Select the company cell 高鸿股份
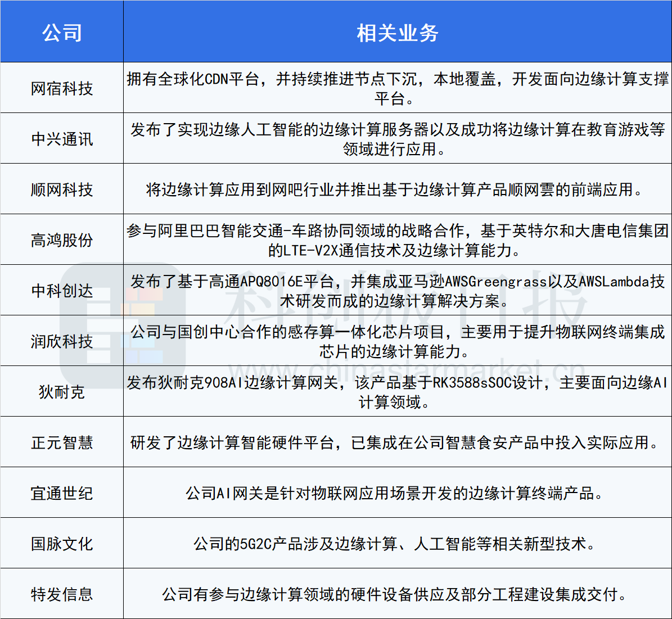Screen dimensions: 672x619 click(62, 240)
